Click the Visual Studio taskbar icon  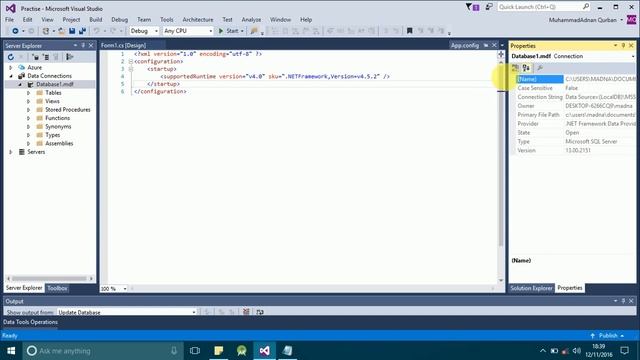(264, 351)
